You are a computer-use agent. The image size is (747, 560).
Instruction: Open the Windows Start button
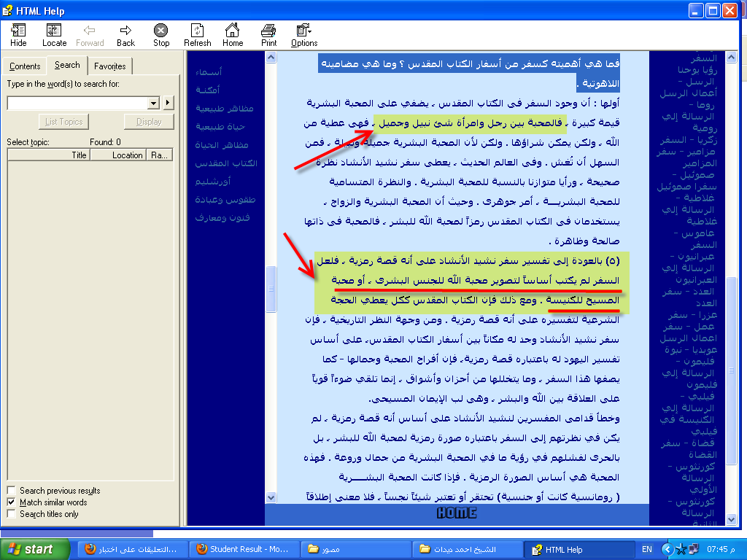pyautogui.click(x=34, y=549)
